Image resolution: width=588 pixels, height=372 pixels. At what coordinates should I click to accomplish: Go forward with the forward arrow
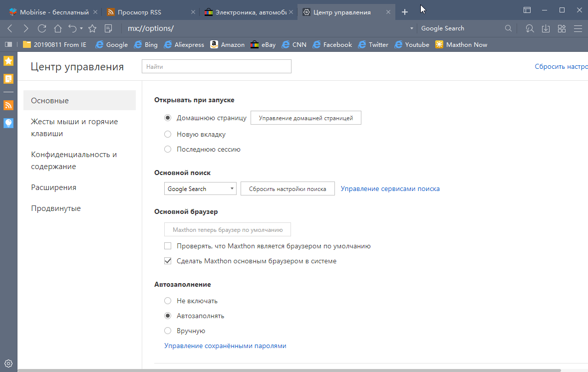pyautogui.click(x=26, y=28)
